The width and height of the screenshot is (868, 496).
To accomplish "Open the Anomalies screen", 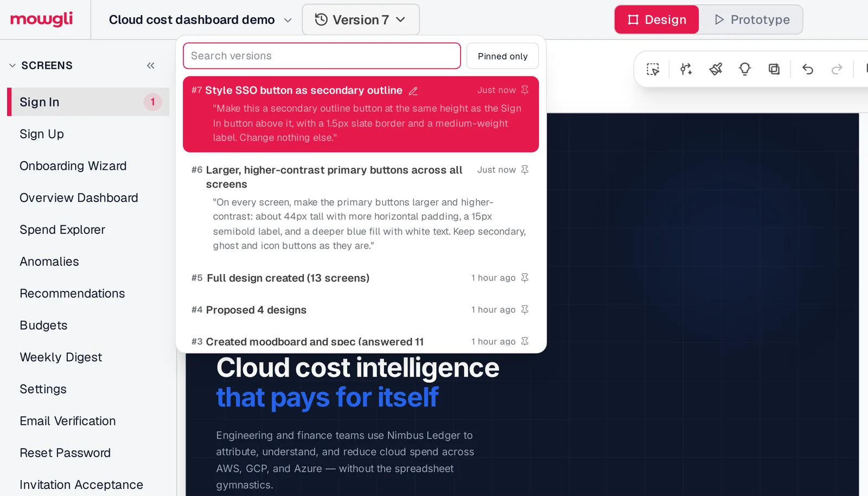I will pyautogui.click(x=88, y=262).
